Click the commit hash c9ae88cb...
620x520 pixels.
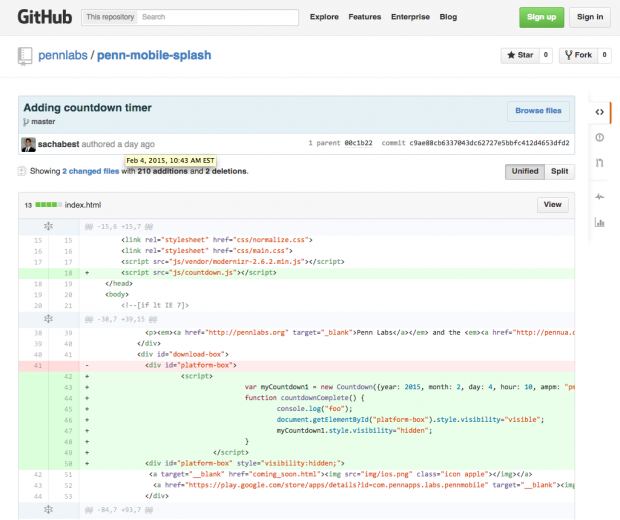[489, 143]
